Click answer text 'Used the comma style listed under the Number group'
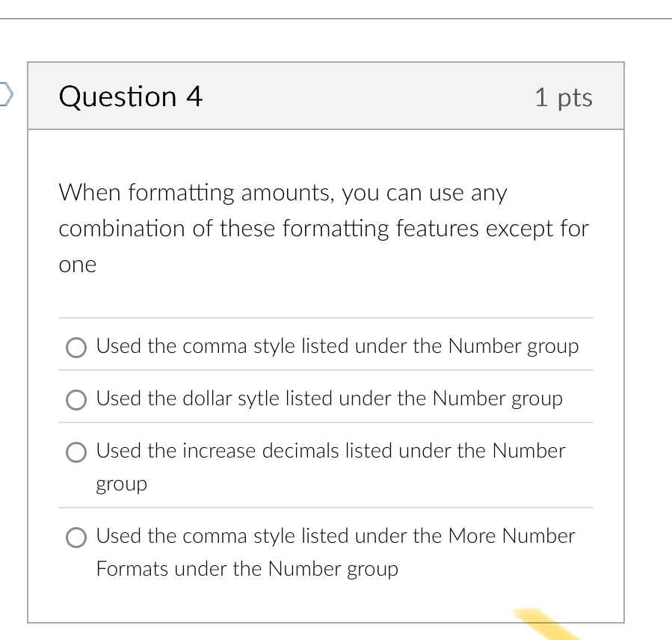 (337, 346)
